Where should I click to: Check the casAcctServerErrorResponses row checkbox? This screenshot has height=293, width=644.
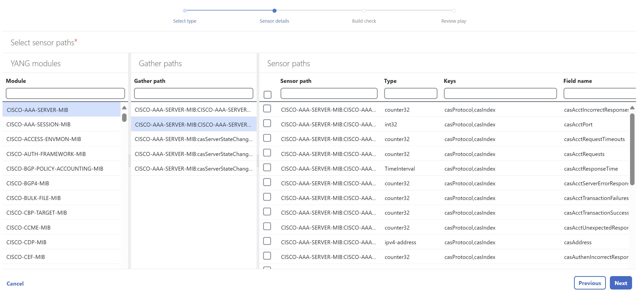tap(267, 182)
